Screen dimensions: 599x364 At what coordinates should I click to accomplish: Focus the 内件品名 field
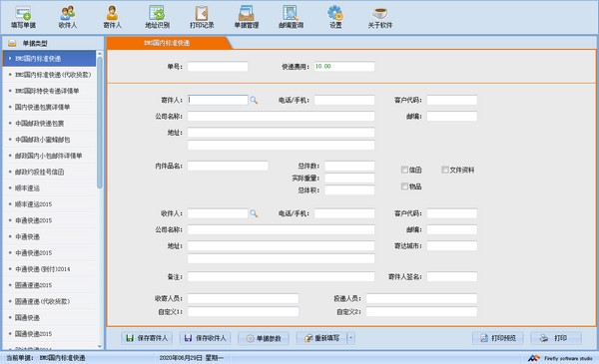point(228,166)
